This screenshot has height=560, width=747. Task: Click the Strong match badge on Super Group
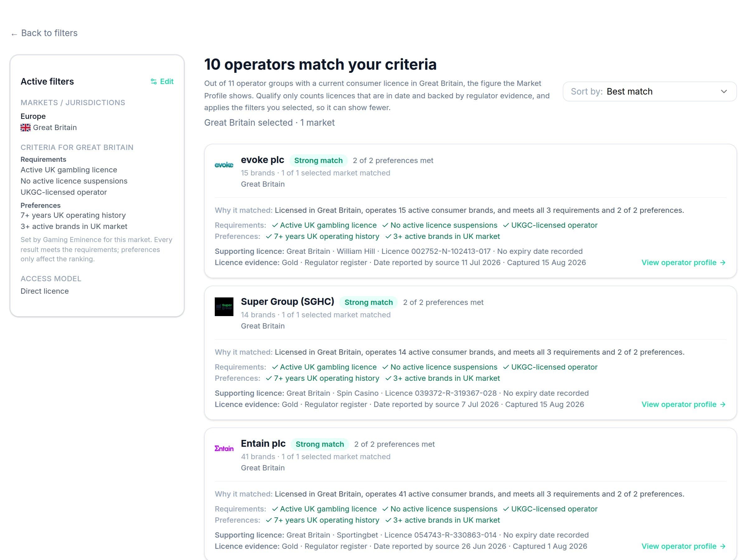369,302
